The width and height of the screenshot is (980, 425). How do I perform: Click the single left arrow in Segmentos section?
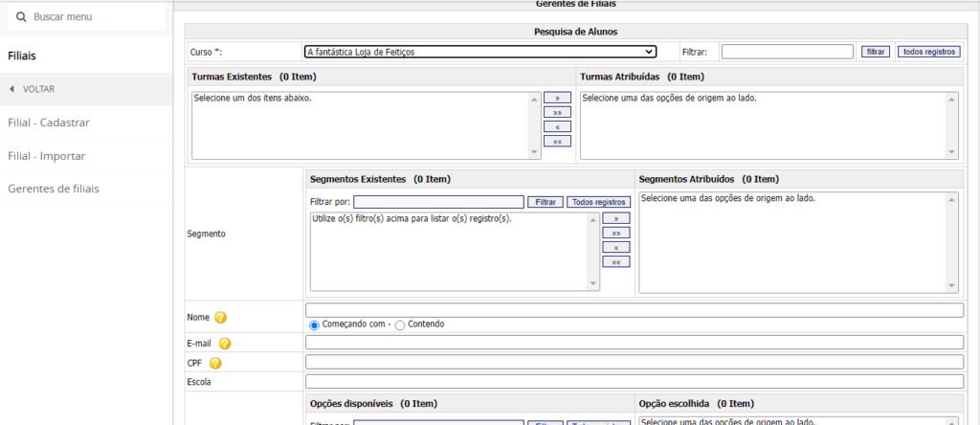tap(615, 247)
